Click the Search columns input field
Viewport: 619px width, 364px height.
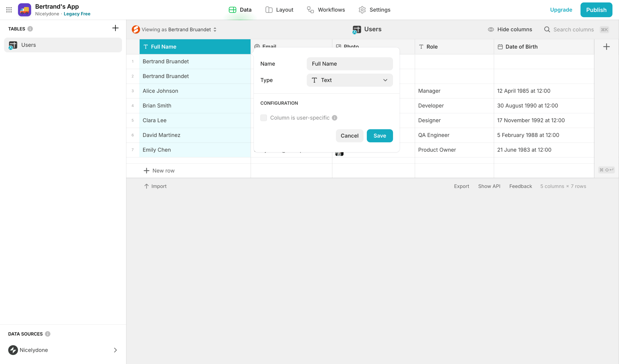click(x=573, y=29)
